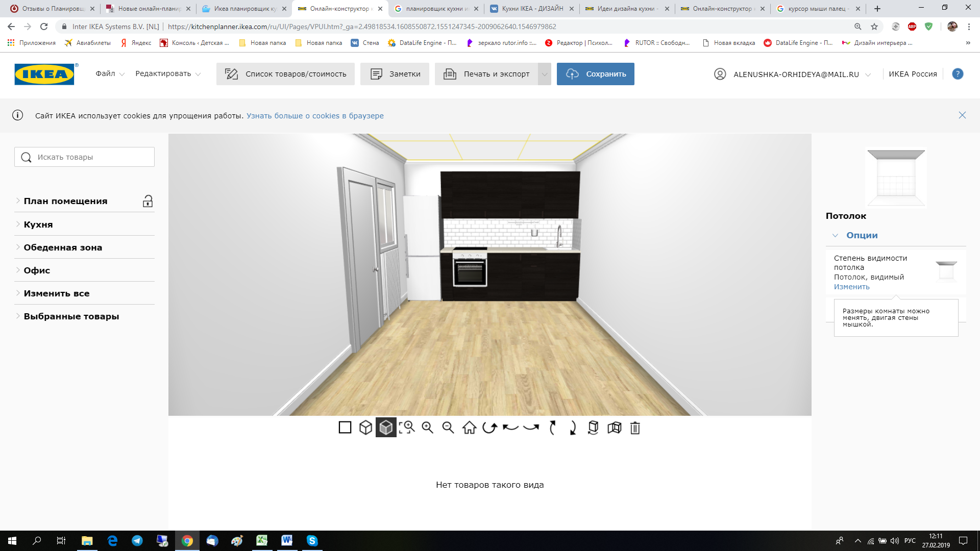
Task: Click Изменить link for ceiling visibility
Action: [851, 287]
